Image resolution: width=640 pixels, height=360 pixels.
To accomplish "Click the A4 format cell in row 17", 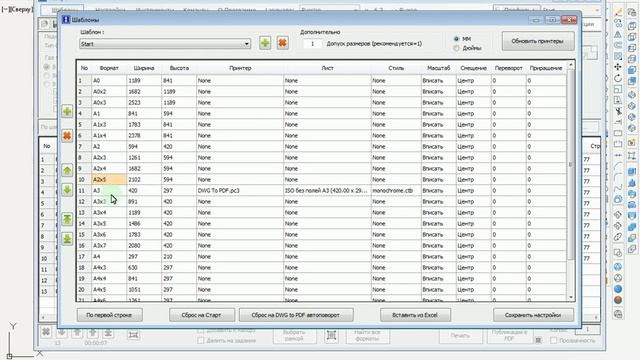I will (109, 257).
